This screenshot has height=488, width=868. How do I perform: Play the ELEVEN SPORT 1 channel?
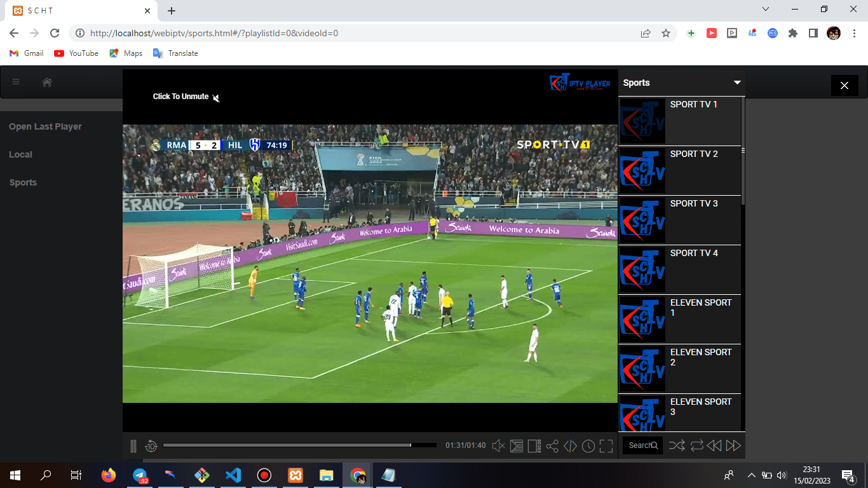(680, 319)
